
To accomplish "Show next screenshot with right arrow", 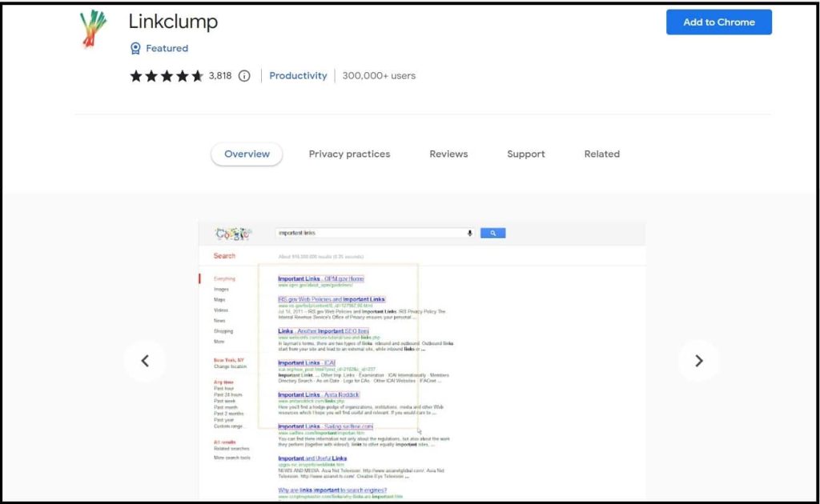I will click(698, 361).
